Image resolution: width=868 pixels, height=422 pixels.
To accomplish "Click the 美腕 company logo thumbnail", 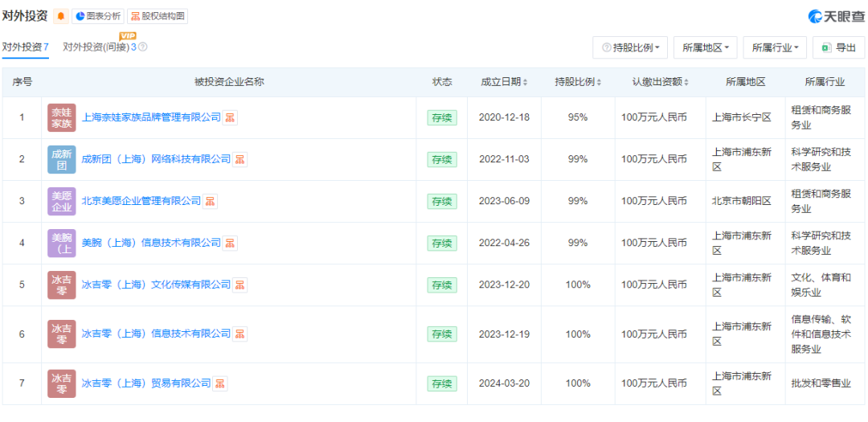I will coord(62,243).
